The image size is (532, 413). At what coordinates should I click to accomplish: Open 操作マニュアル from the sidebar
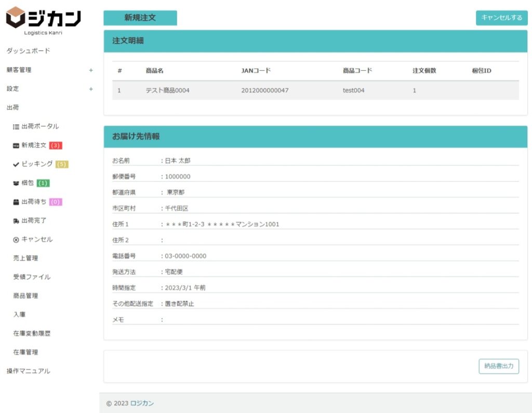coord(29,371)
